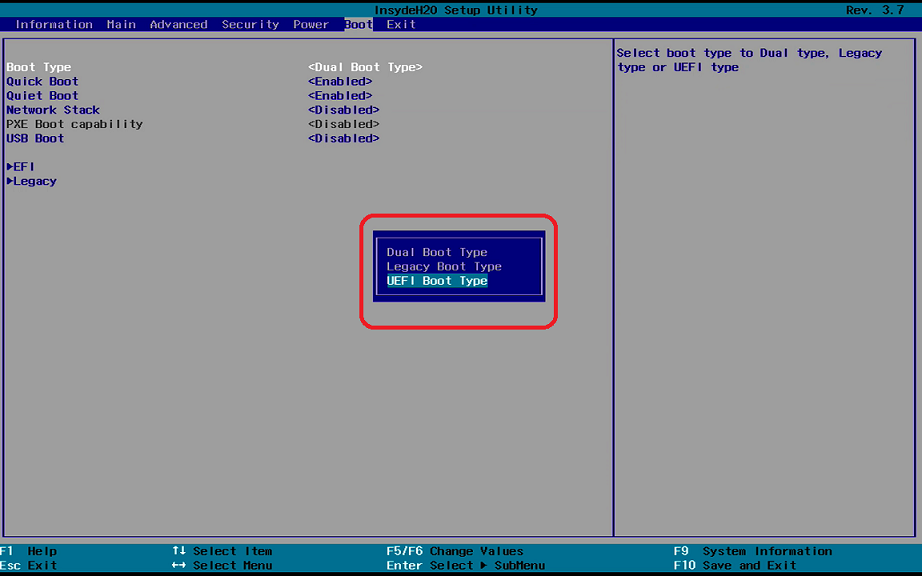Select the Power tab
Screen dimensions: 922x576
click(311, 24)
